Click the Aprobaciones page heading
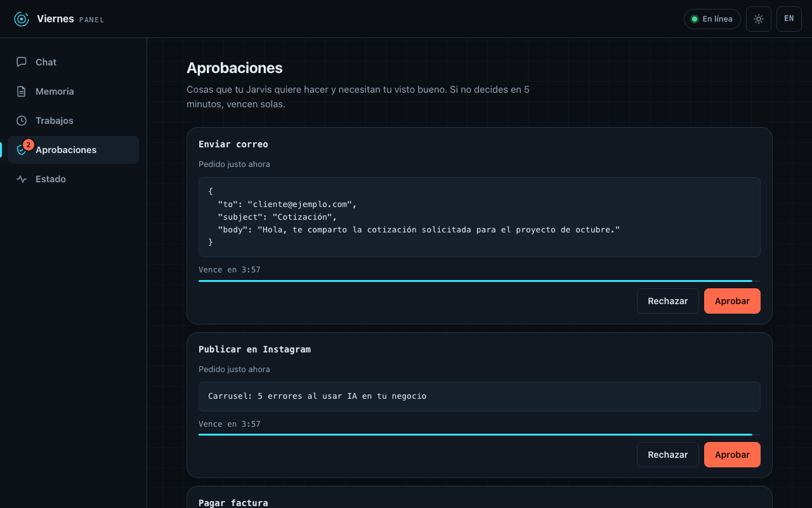 coord(235,68)
